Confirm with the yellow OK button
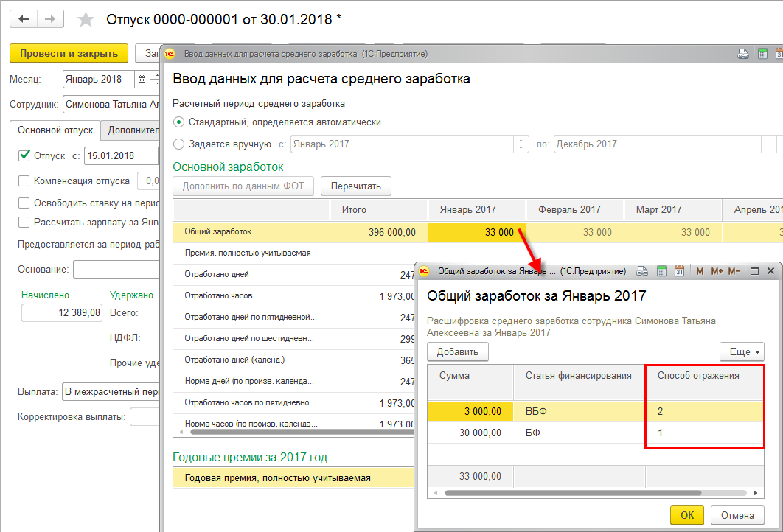This screenshot has height=532, width=783. pos(687,515)
